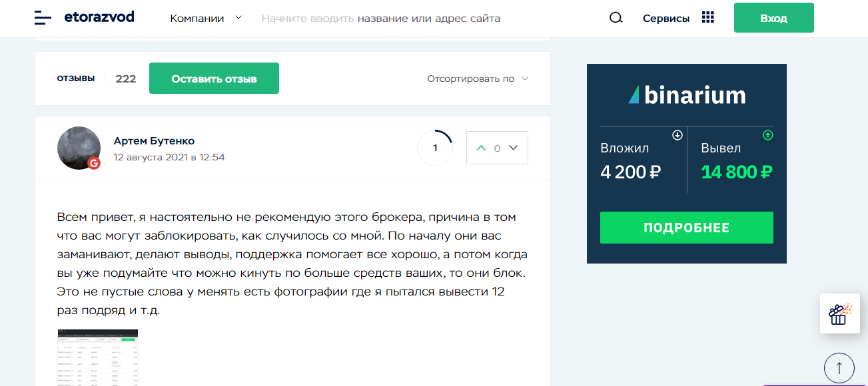Viewport: 868px width, 386px height.
Task: Upvote the review with up arrow
Action: tap(482, 148)
